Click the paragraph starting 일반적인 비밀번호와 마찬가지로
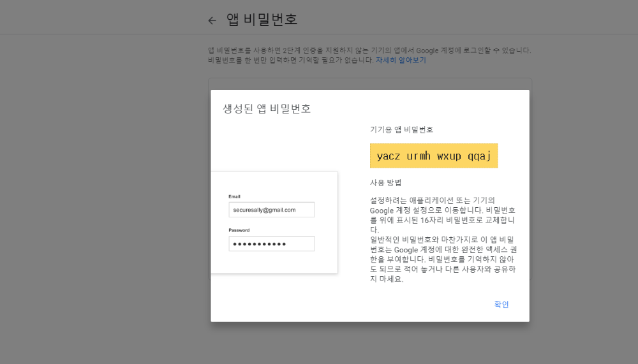 (x=443, y=259)
